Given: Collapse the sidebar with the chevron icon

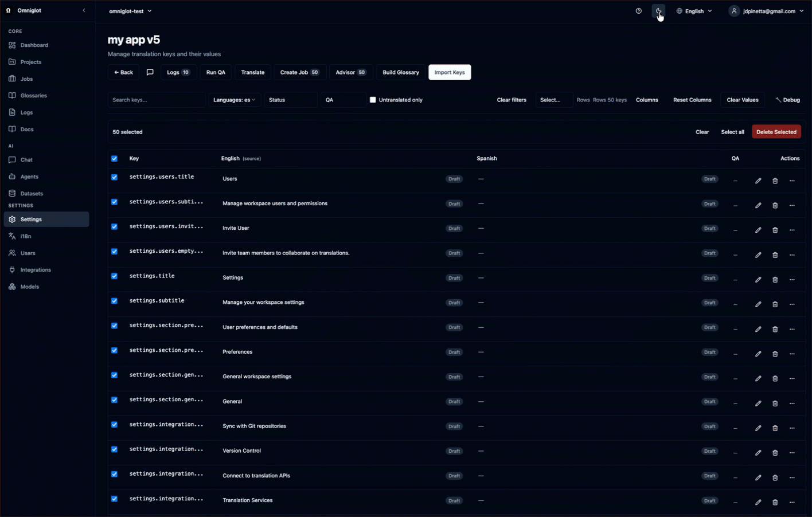Looking at the screenshot, I should (x=84, y=10).
